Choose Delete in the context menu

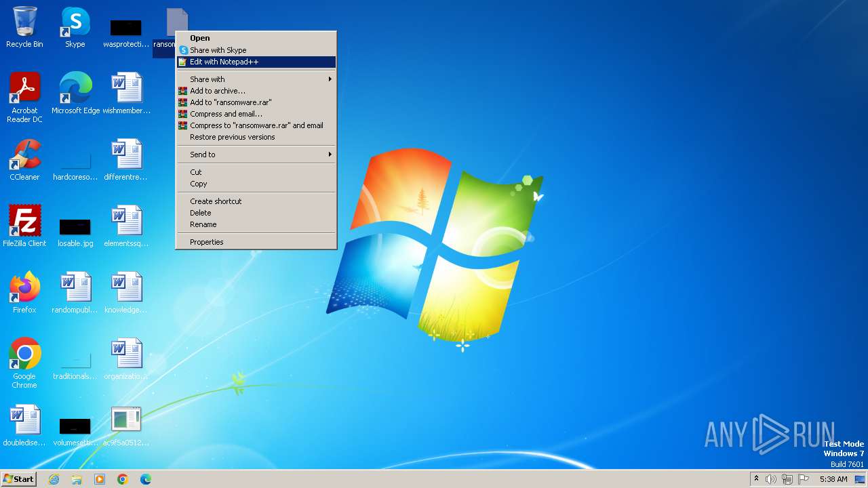(256, 213)
